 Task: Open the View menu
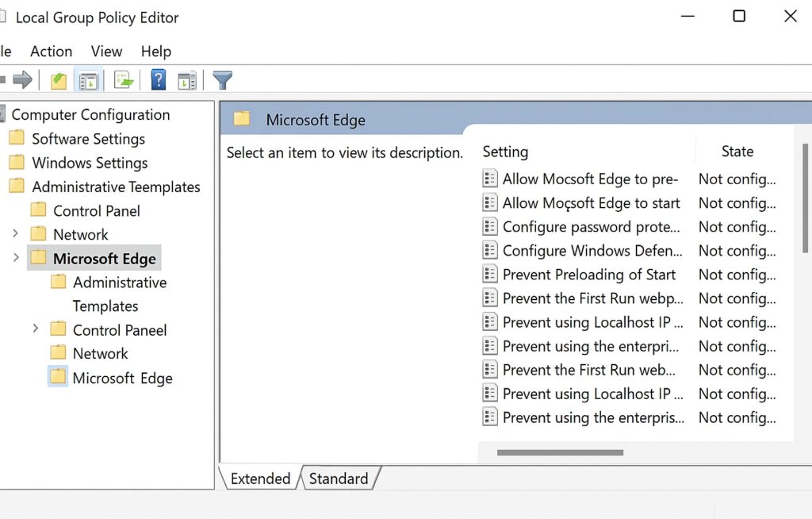106,51
